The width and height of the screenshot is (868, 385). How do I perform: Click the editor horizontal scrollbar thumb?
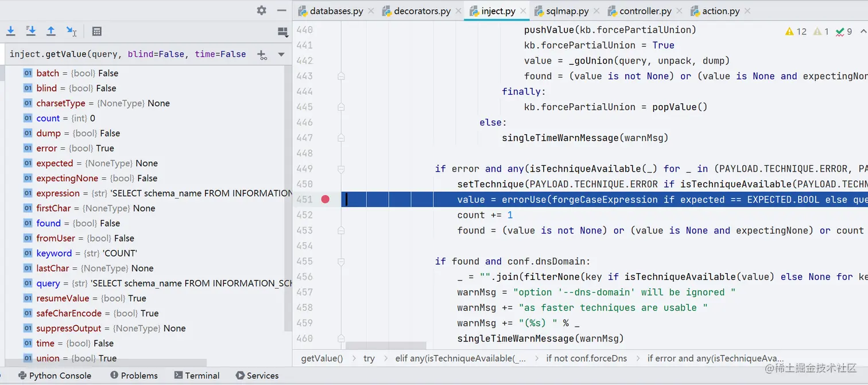pos(386,345)
